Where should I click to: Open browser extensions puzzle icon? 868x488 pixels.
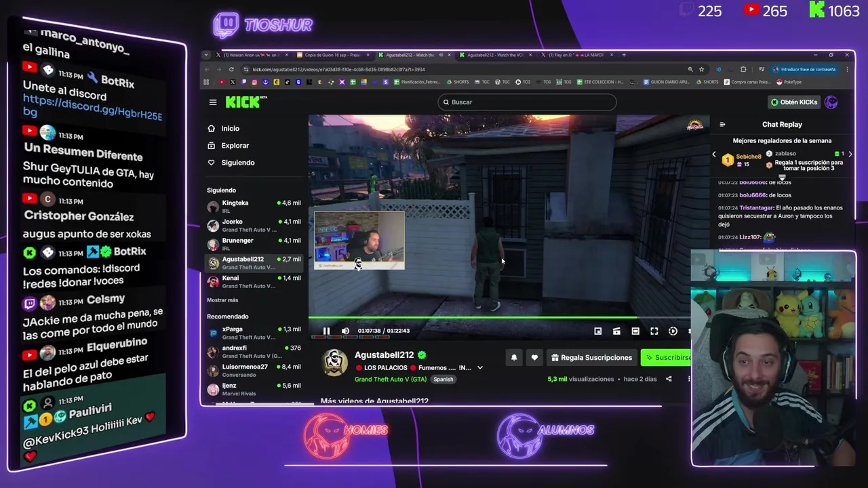tap(743, 69)
